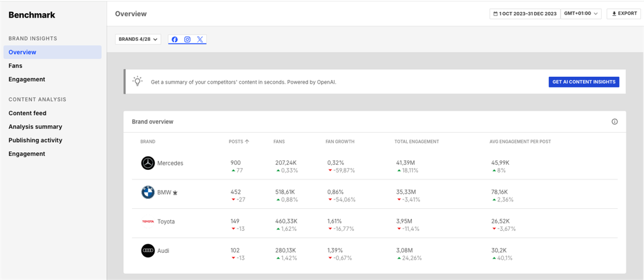Select the Overview sidebar item
The height and width of the screenshot is (280, 644).
point(23,52)
